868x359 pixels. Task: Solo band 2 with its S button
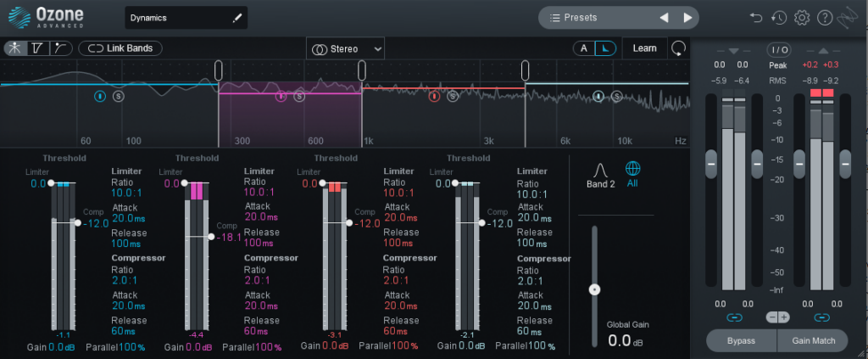(299, 97)
